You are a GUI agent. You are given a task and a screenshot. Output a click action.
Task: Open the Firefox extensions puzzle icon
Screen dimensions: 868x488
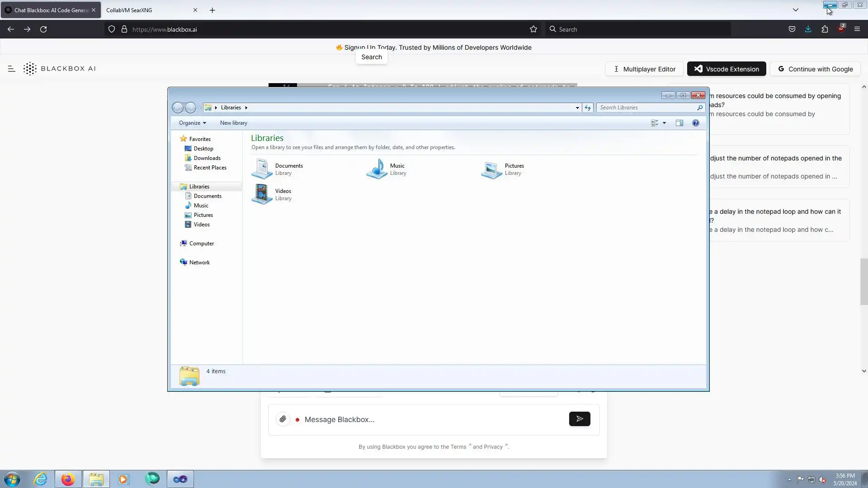click(x=825, y=29)
